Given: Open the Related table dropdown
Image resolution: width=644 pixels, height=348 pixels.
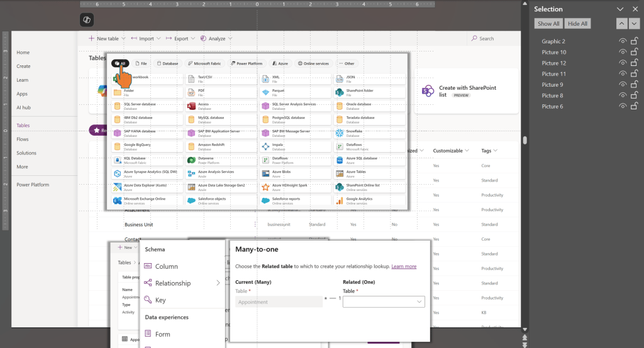Looking at the screenshot, I should click(384, 302).
